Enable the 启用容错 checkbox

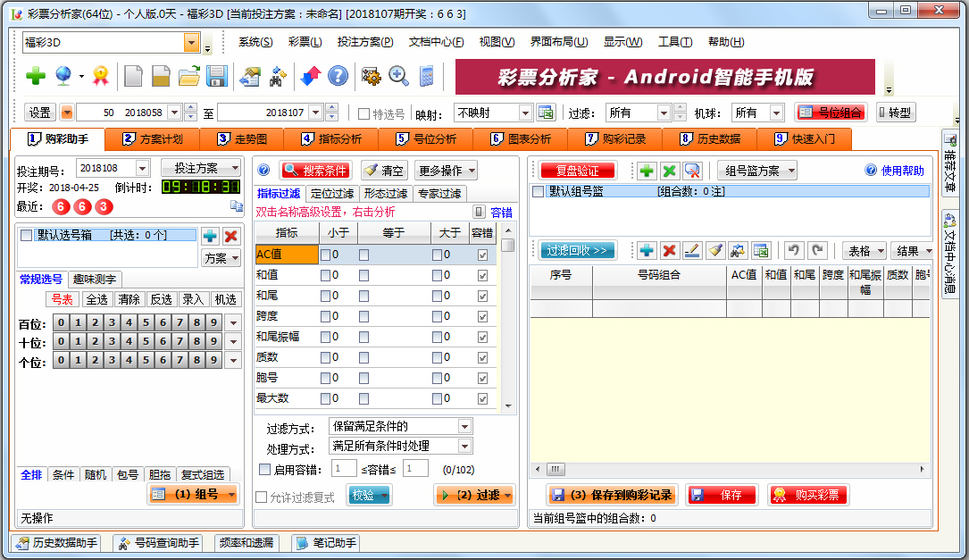(x=264, y=469)
